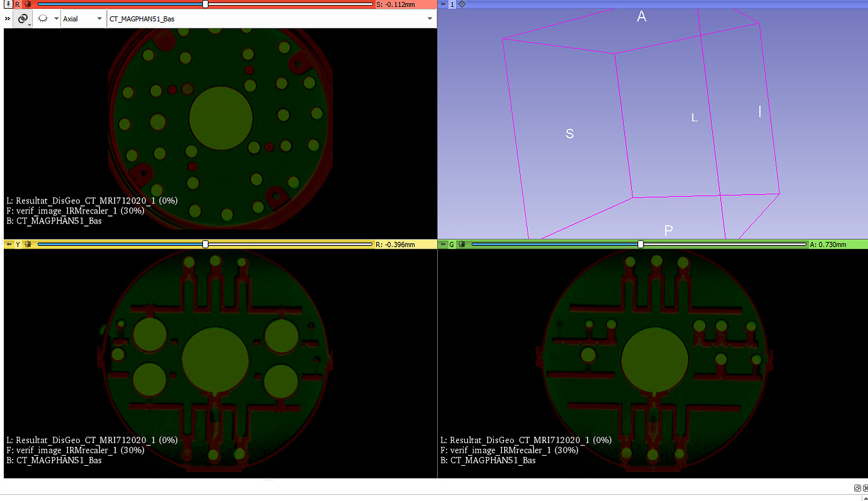This screenshot has width=868, height=501.
Task: Click the hot-link icon beside the Y view label
Action: point(28,244)
